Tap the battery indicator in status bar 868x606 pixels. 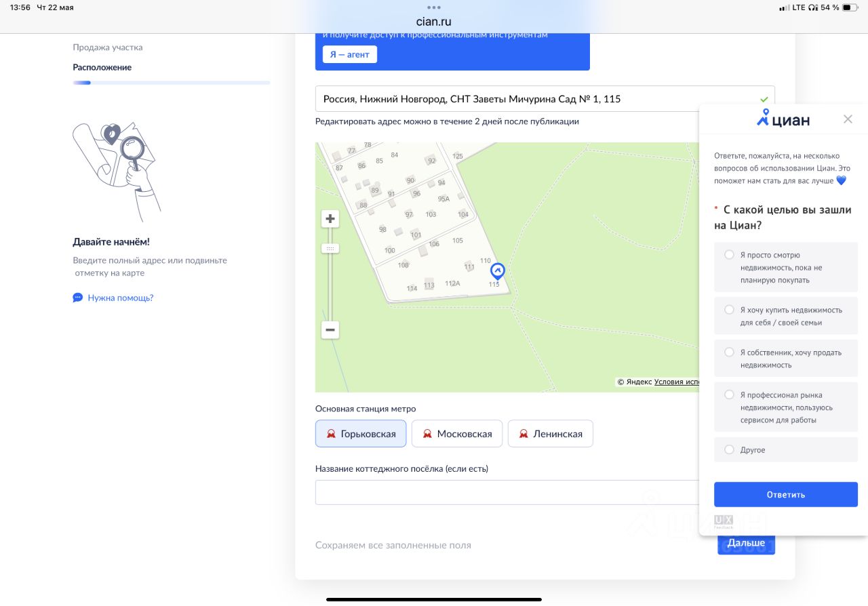pos(852,7)
